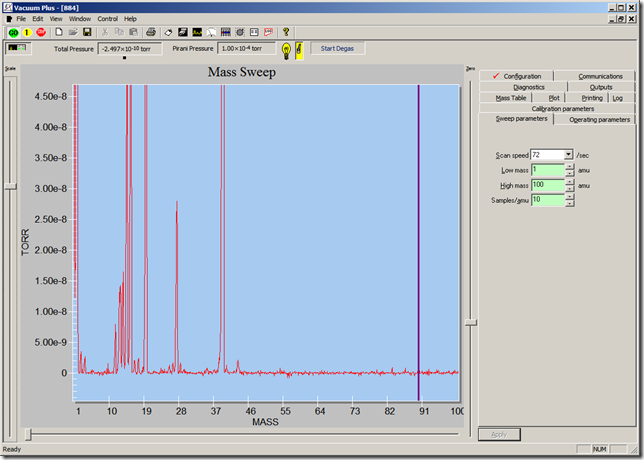
Task: Open the Help menu
Action: (130, 19)
